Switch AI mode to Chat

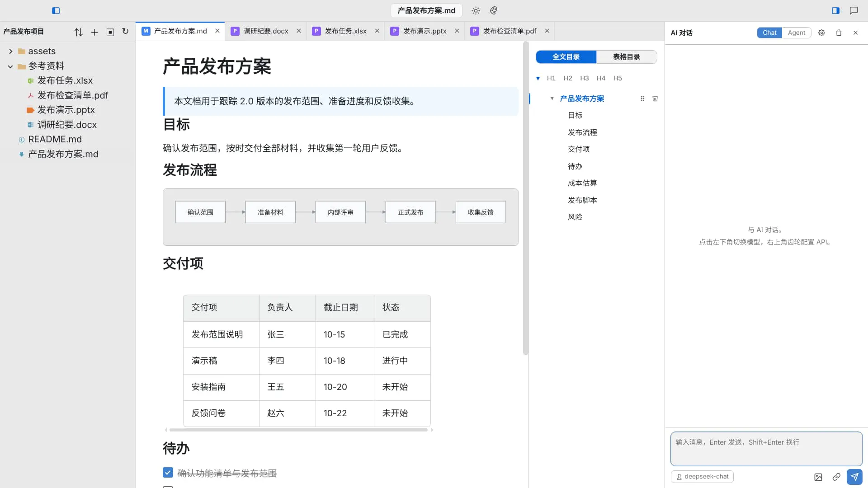point(769,33)
